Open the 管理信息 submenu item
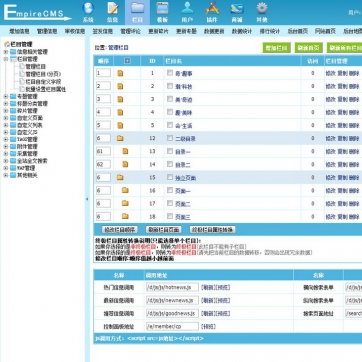The width and height of the screenshot is (362, 362). click(x=47, y=31)
